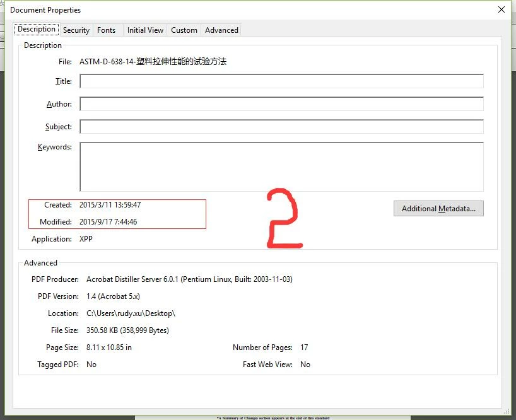
Task: Click the Subject text field
Action: [281, 127]
